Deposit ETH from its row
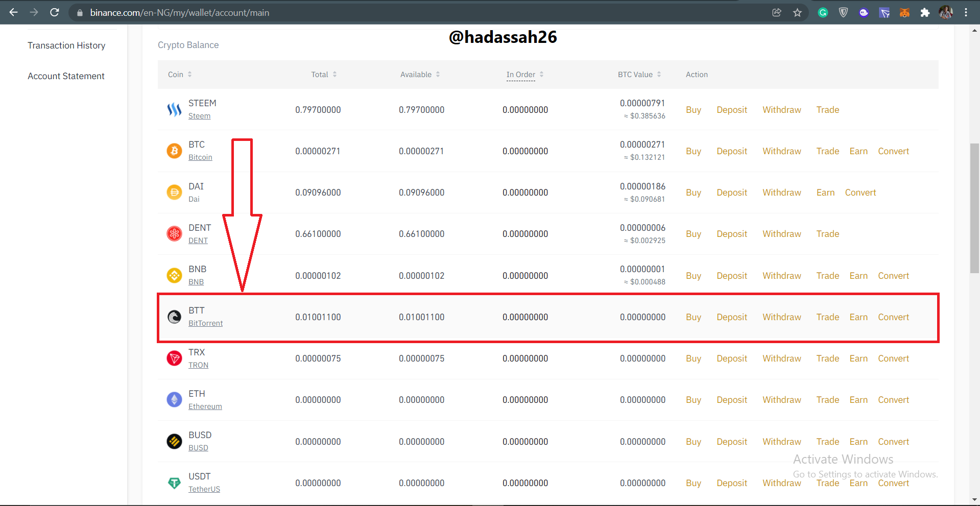 point(731,400)
